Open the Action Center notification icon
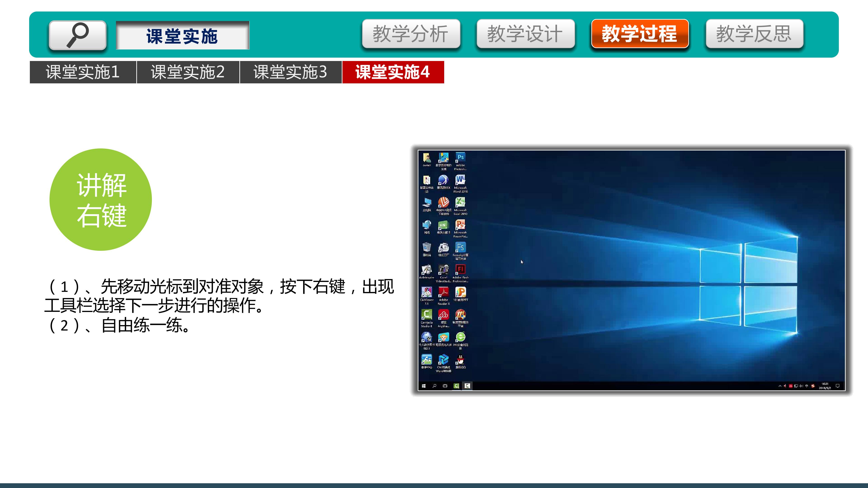This screenshot has height=488, width=868. coord(838,386)
